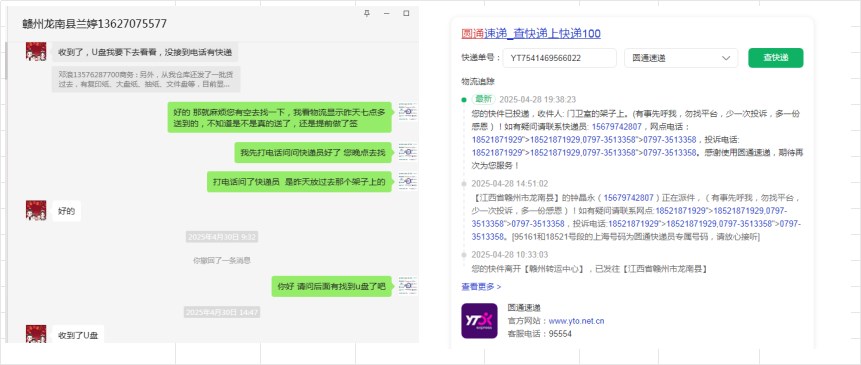The height and width of the screenshot is (365, 861).
Task: Click 钟昌永's phone 15679742807 in the 14:51:02 entry
Action: (x=629, y=198)
